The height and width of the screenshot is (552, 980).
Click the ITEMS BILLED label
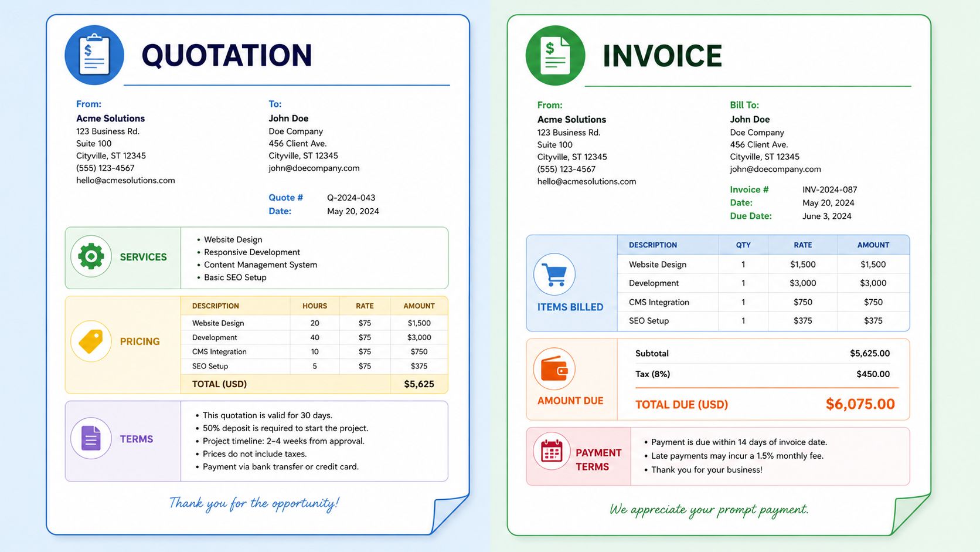(x=570, y=307)
